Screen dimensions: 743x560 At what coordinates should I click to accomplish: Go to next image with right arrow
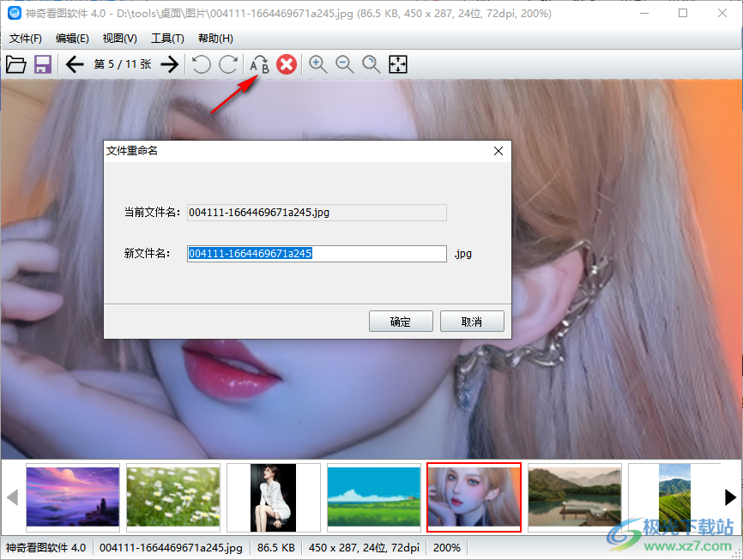point(170,64)
